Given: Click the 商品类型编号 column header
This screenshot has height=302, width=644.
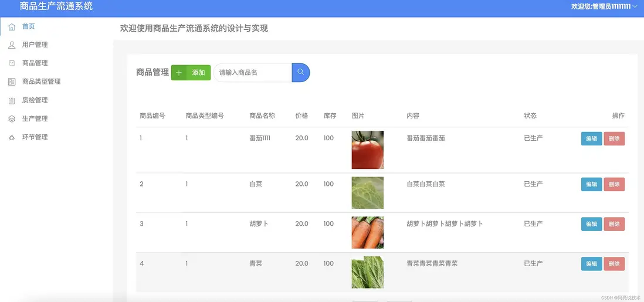Looking at the screenshot, I should click(205, 116).
